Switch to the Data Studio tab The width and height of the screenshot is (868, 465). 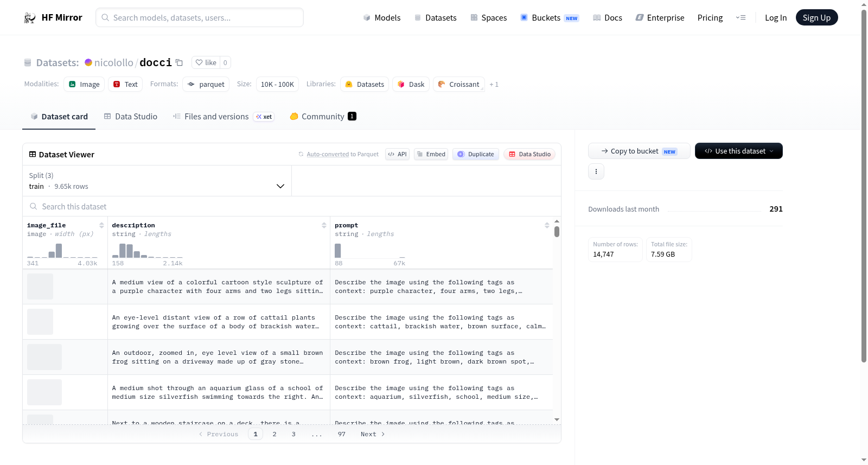(131, 117)
